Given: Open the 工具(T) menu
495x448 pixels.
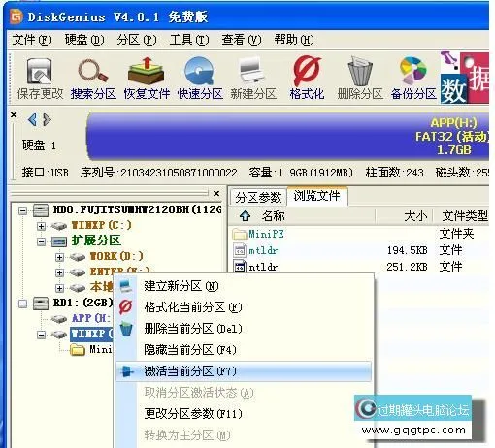Looking at the screenshot, I should click(x=189, y=40).
